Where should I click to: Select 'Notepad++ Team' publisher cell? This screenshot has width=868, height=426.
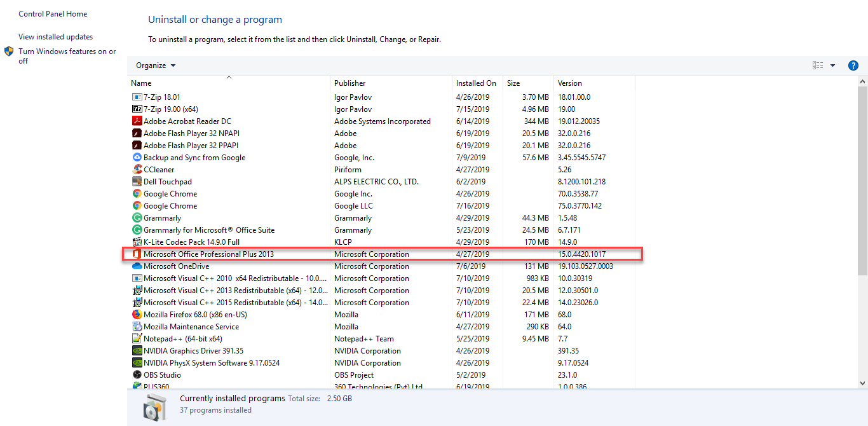click(x=364, y=339)
